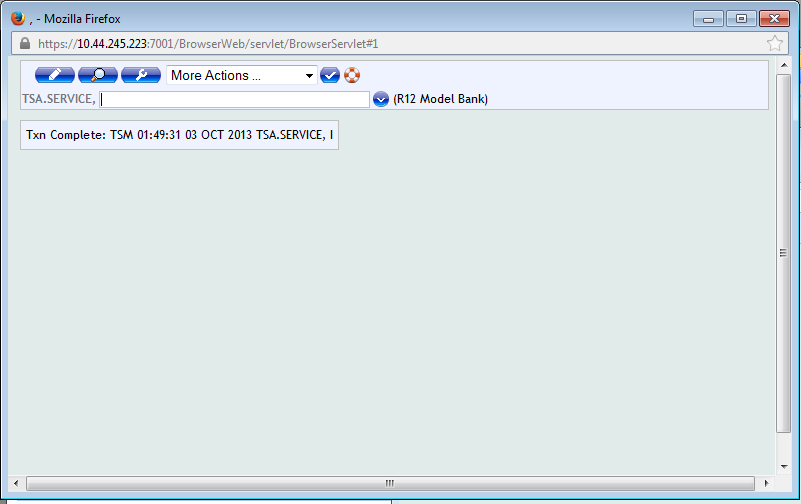Close the Firefox window

pyautogui.click(x=774, y=19)
